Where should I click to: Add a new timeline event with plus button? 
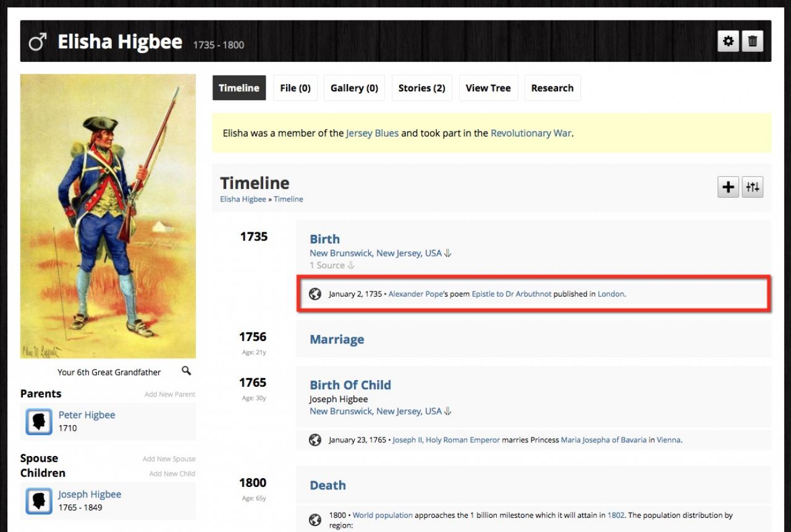pos(729,187)
